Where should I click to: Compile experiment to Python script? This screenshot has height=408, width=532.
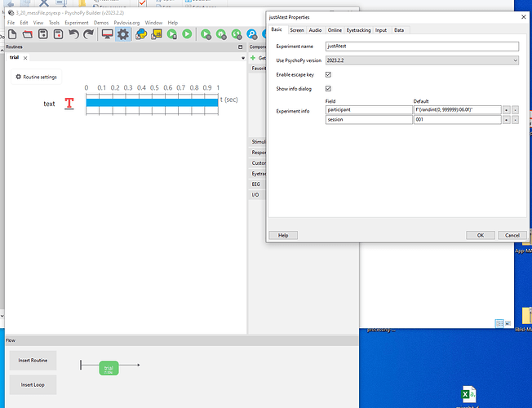pyautogui.click(x=141, y=34)
